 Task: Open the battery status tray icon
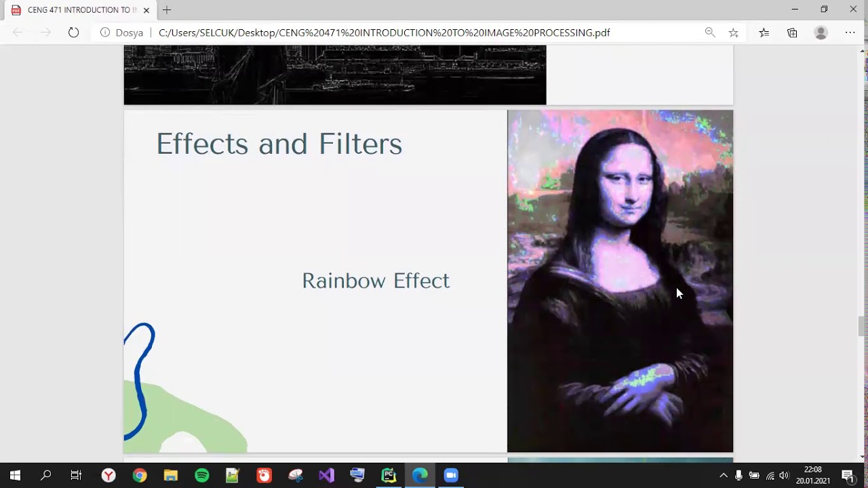point(754,476)
